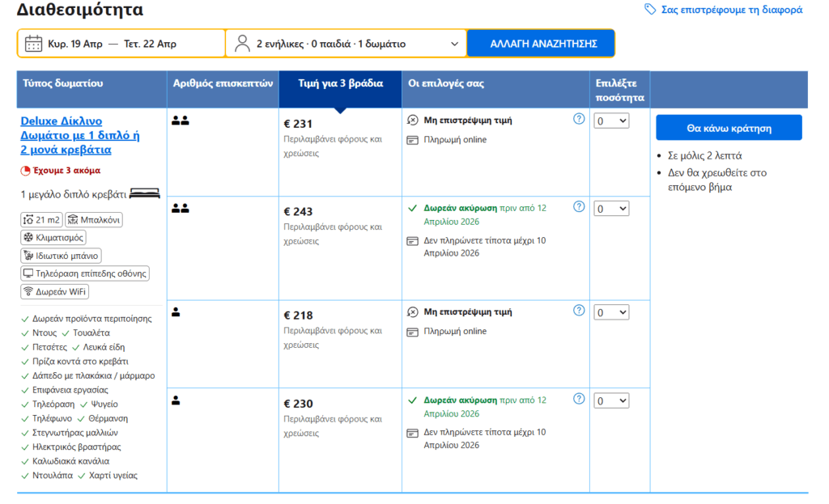
Task: Click the double bed icon
Action: point(145,193)
